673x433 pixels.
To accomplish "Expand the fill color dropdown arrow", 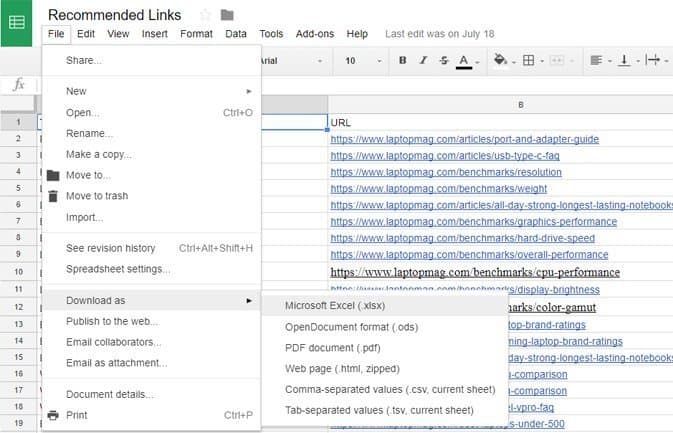I will click(514, 62).
